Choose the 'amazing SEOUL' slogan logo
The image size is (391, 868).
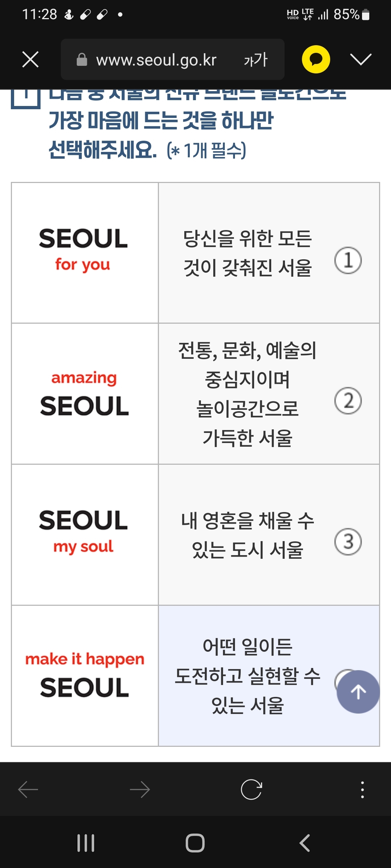(84, 393)
